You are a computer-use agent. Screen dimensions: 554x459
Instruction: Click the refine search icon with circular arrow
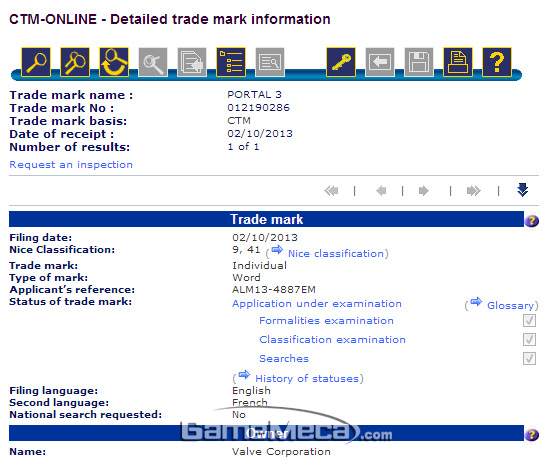pos(114,62)
